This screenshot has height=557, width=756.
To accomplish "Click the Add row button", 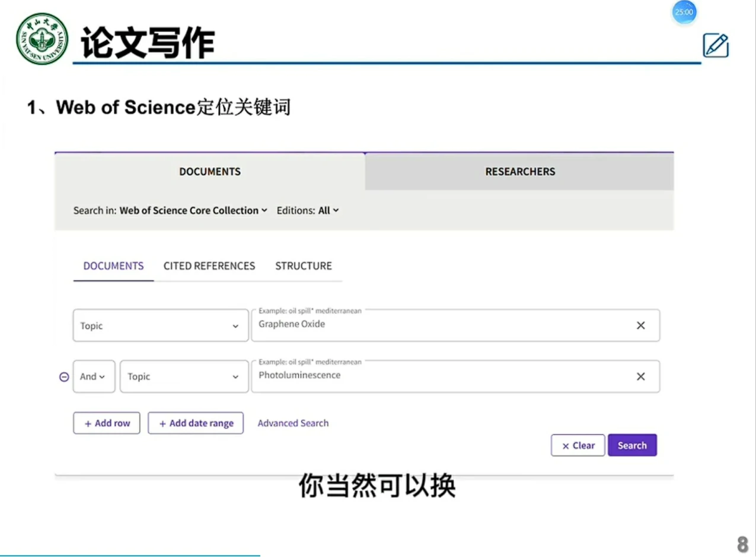I will point(107,423).
